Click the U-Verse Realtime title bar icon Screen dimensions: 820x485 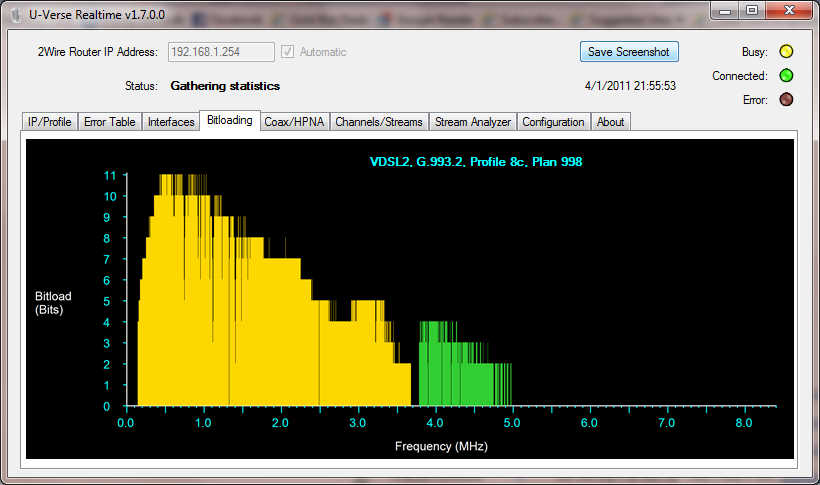[x=14, y=11]
